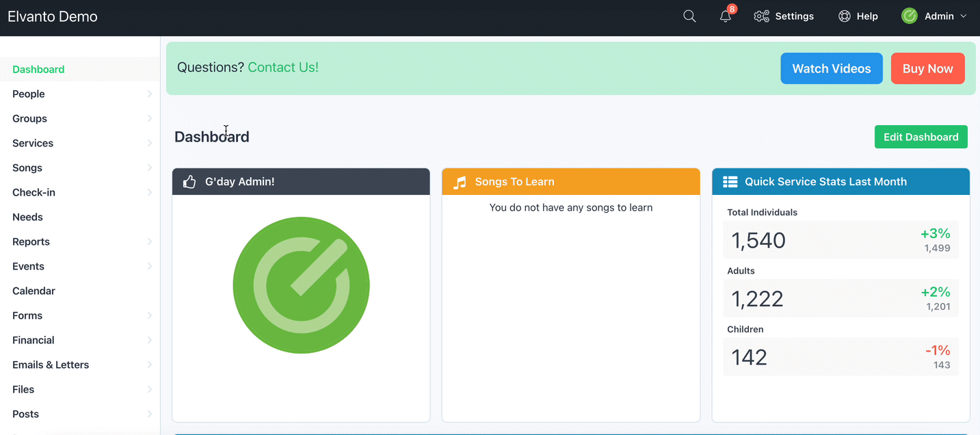
Task: Click the Adults value 1,222
Action: tap(757, 299)
